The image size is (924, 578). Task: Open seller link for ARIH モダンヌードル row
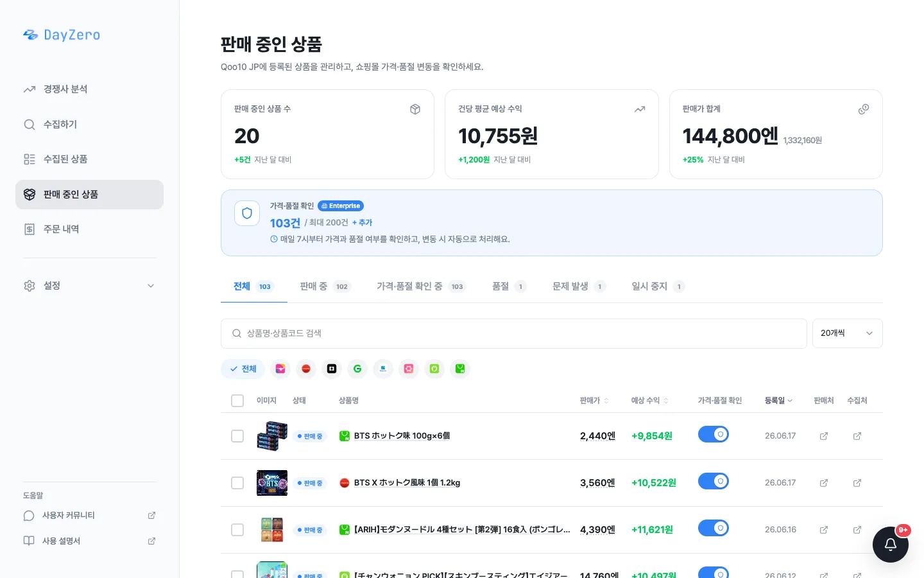[x=824, y=530]
